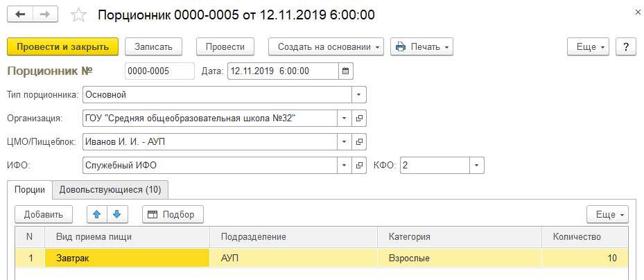Open the Организация record with open icon
644x280 pixels.
pyautogui.click(x=359, y=119)
